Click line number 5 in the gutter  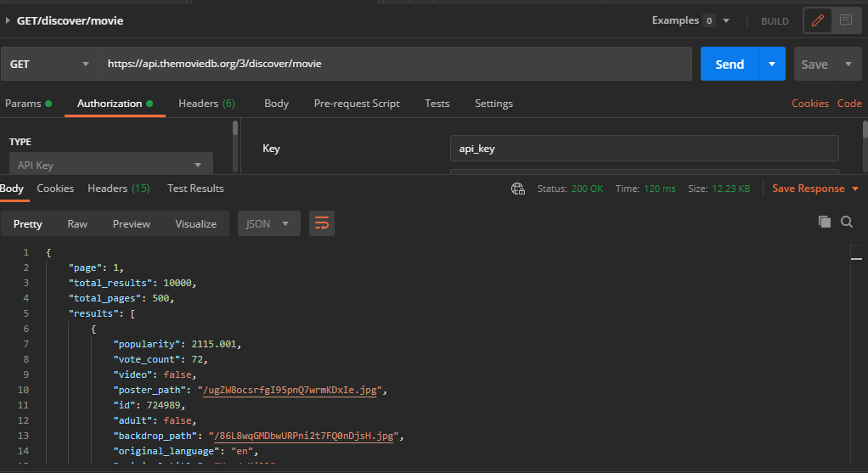(x=25, y=313)
